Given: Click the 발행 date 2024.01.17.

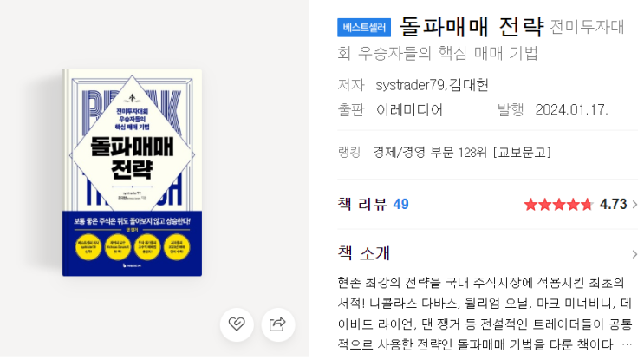Looking at the screenshot, I should click(x=572, y=109).
